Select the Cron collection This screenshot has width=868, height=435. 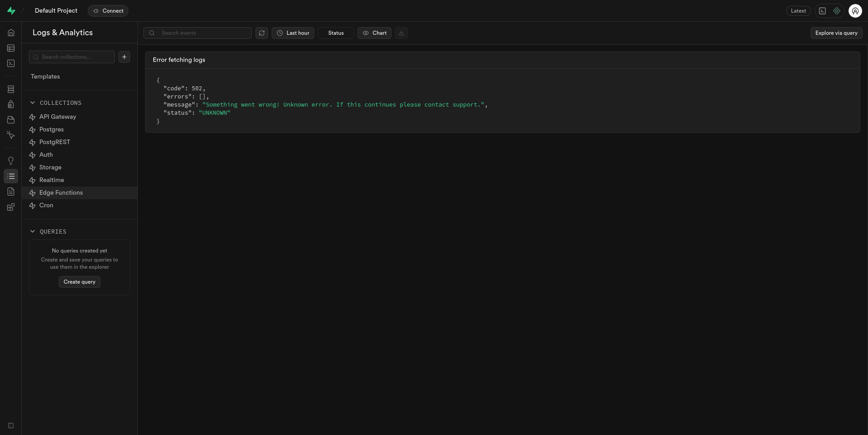pos(80,206)
